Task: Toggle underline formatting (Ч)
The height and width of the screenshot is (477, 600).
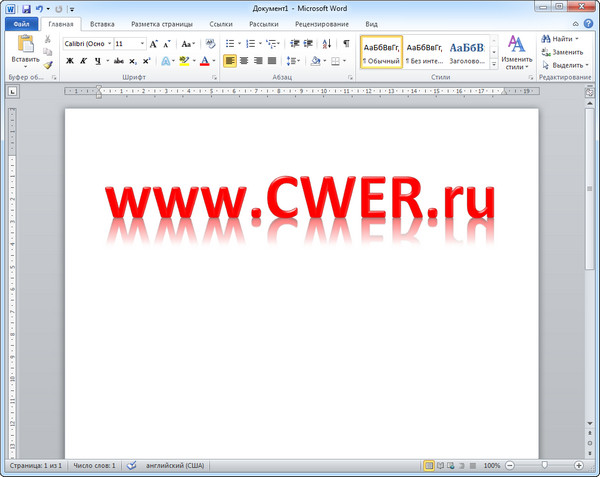Action: 97,61
